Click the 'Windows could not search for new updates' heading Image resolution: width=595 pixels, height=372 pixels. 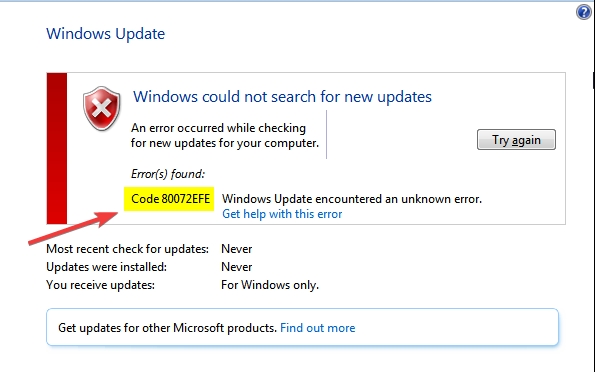(282, 97)
